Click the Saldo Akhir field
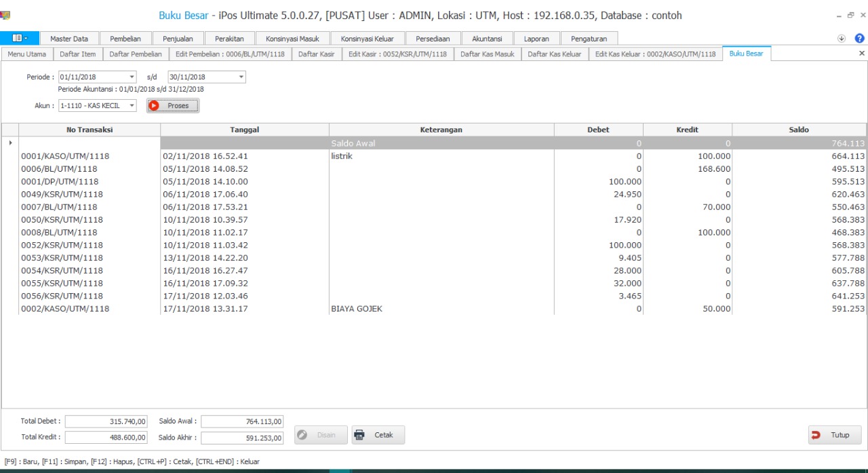The image size is (868, 473). point(243,438)
